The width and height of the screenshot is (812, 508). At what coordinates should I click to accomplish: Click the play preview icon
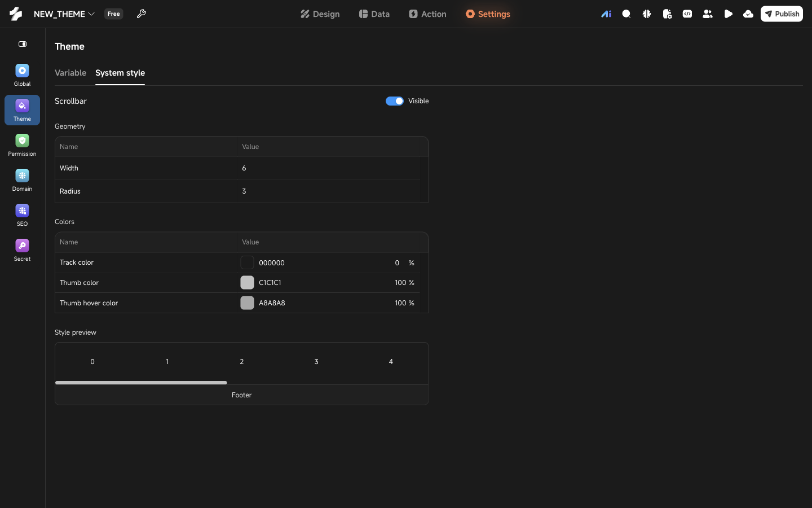[728, 14]
